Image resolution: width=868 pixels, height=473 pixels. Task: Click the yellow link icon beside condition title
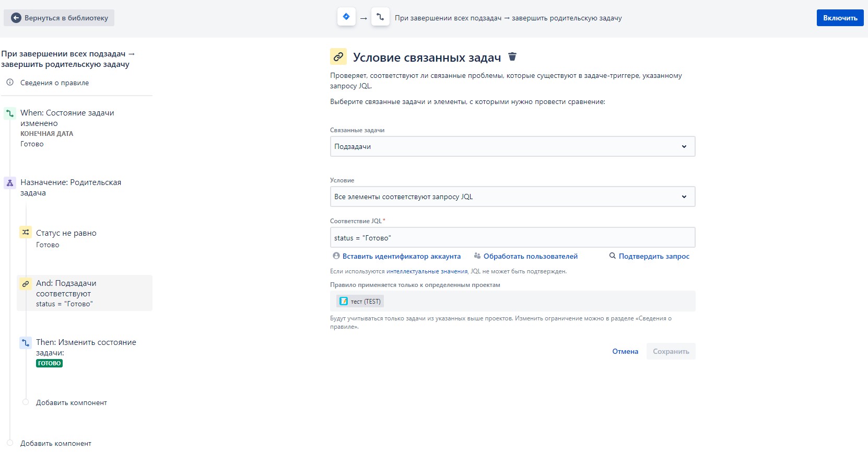click(338, 56)
